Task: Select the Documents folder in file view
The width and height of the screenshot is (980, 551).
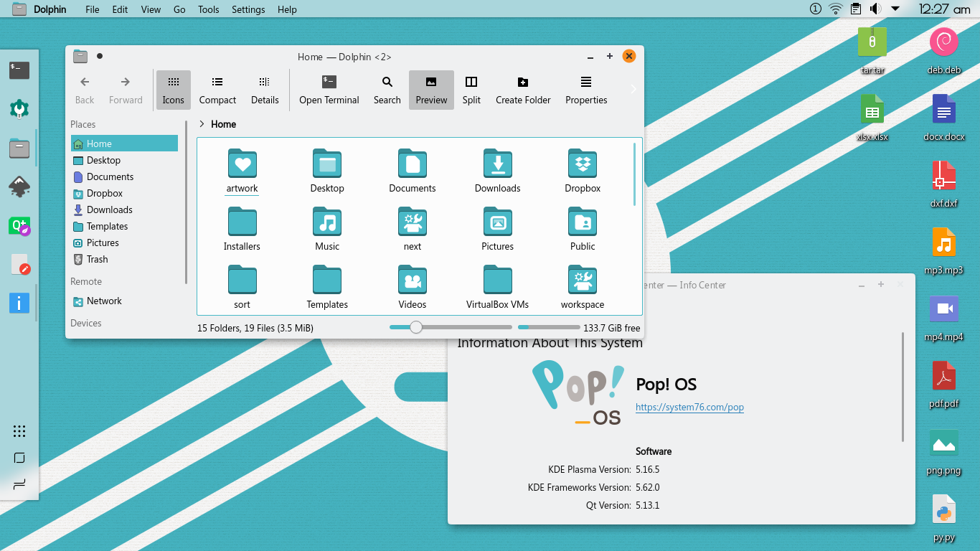Action: click(x=413, y=171)
